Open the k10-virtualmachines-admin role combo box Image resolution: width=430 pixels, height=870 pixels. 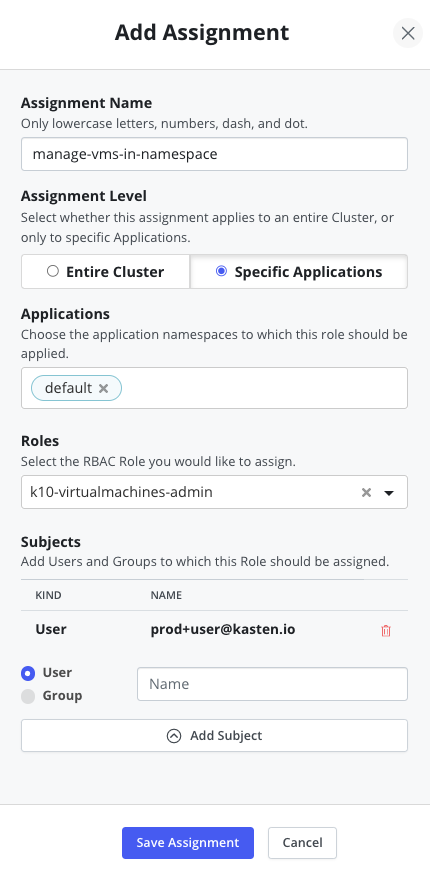[214, 492]
